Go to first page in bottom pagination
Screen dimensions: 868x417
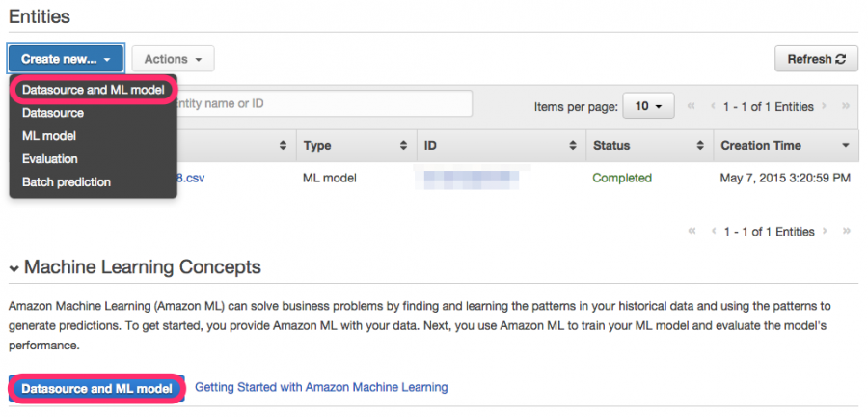coord(692,232)
